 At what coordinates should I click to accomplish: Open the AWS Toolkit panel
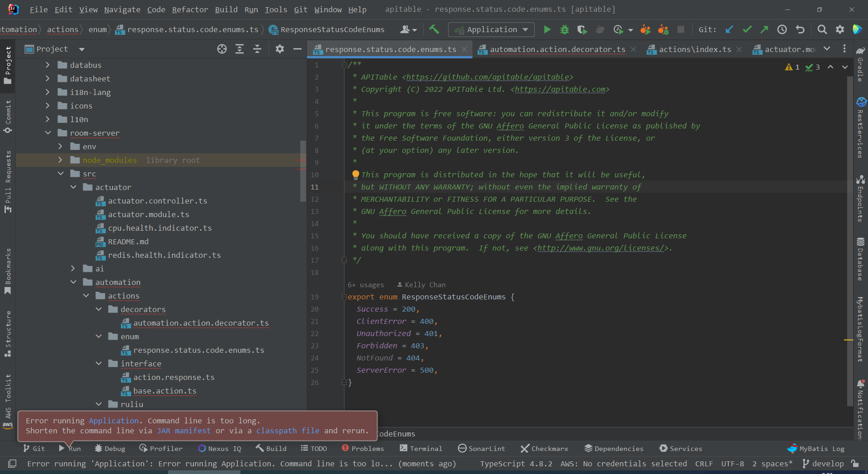pyautogui.click(x=8, y=401)
